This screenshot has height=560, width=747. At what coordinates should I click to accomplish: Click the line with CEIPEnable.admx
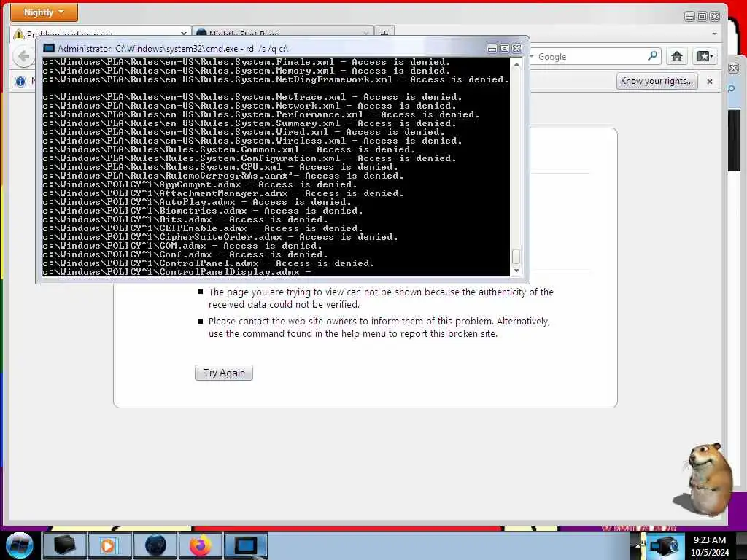click(x=203, y=228)
